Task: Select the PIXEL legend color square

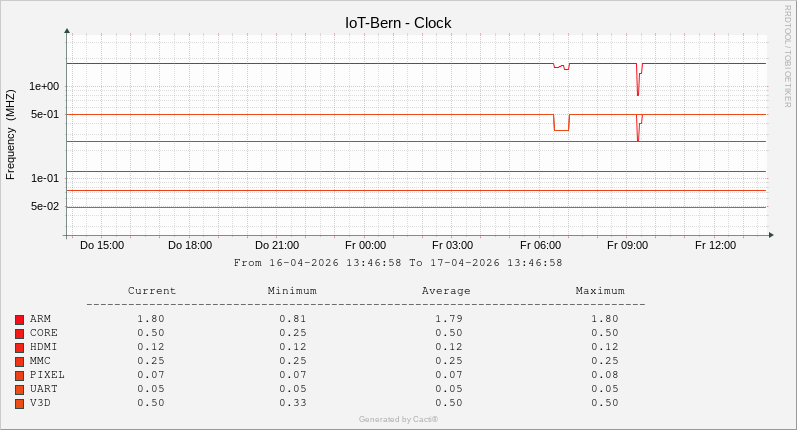Action: pyautogui.click(x=19, y=375)
